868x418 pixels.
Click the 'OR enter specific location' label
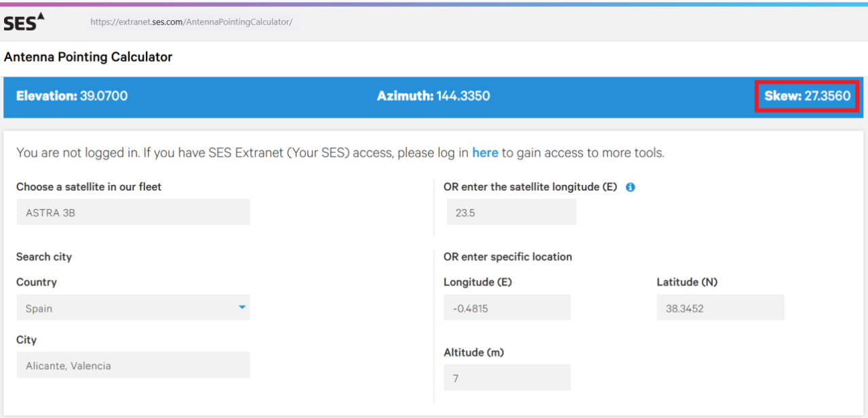click(507, 257)
